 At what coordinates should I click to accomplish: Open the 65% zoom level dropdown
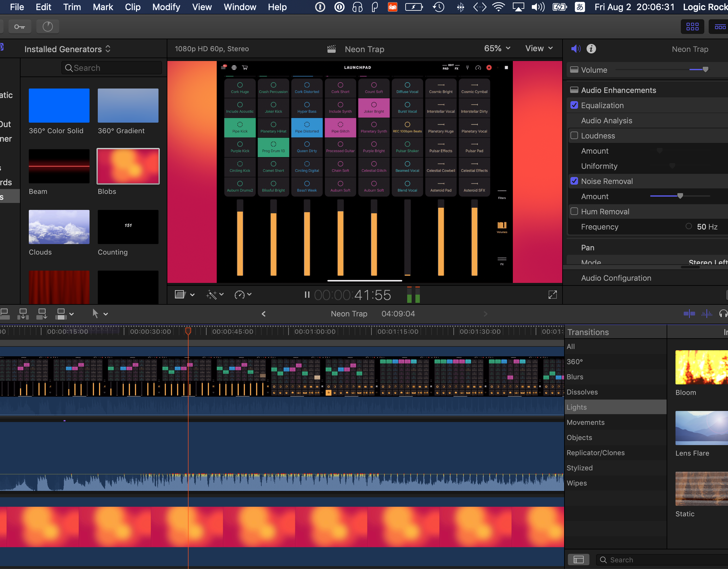click(x=497, y=48)
